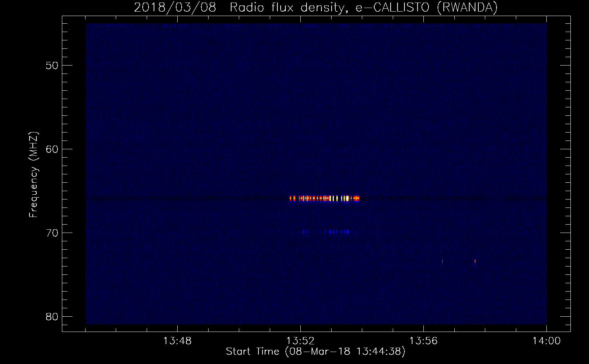Click the 14:00 time tick label
Image resolution: width=589 pixels, height=364 pixels.
tap(546, 341)
